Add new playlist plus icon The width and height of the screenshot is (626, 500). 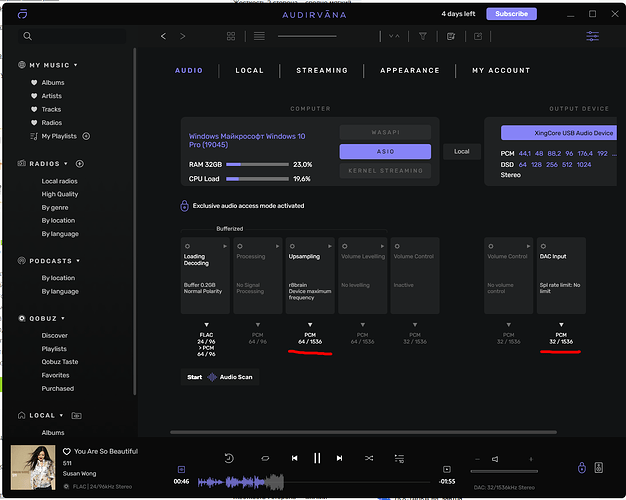click(86, 136)
